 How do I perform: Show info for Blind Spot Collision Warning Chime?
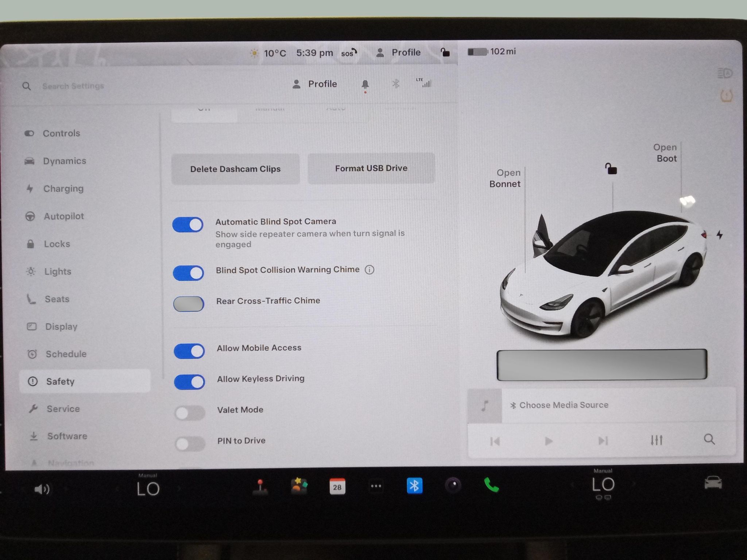(x=369, y=270)
